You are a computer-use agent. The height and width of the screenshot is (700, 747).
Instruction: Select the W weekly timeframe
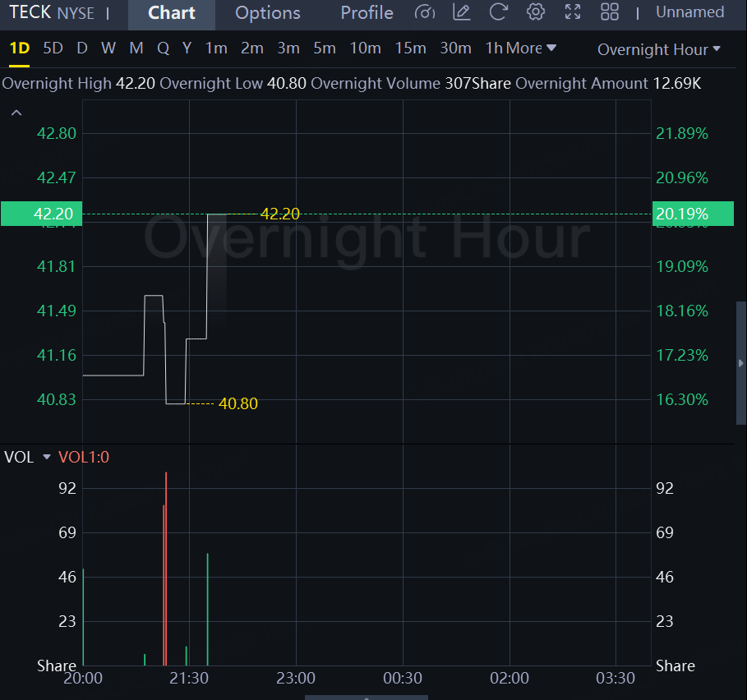108,48
